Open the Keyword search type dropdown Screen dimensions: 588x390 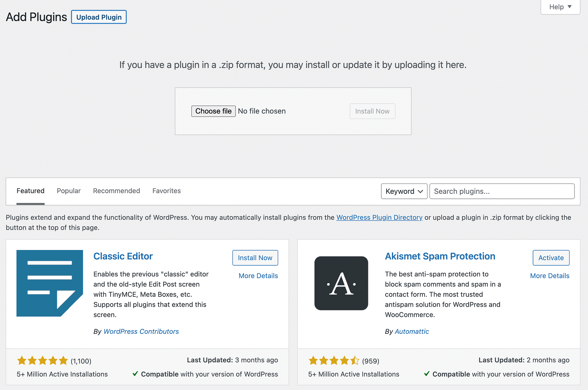coord(404,191)
